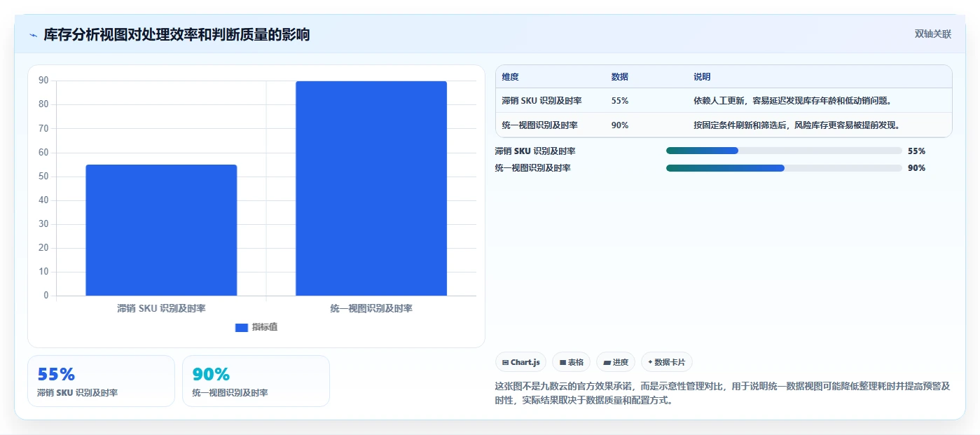Viewport: 980px width, 435px height.
Task: Click the y-axis 50 tick label
Action: (43, 176)
